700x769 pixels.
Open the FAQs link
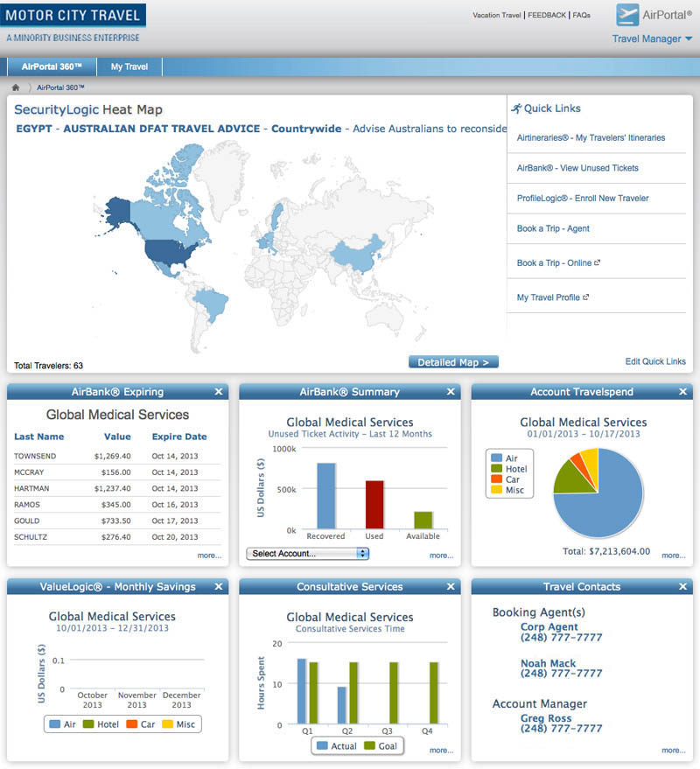pos(581,15)
